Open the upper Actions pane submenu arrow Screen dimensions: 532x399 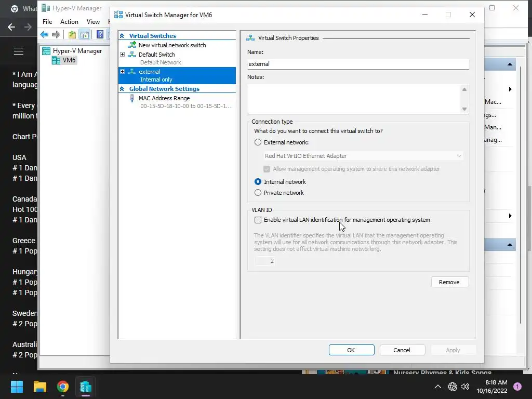[x=510, y=89]
